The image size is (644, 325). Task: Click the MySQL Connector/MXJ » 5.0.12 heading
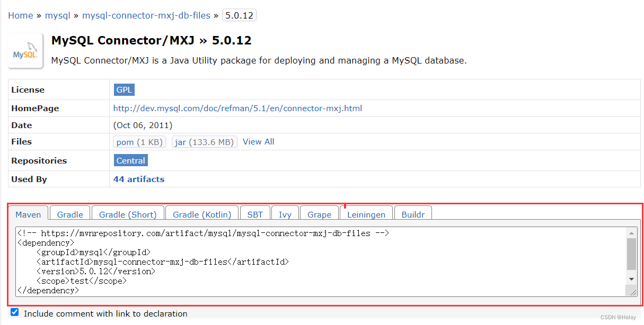(151, 40)
